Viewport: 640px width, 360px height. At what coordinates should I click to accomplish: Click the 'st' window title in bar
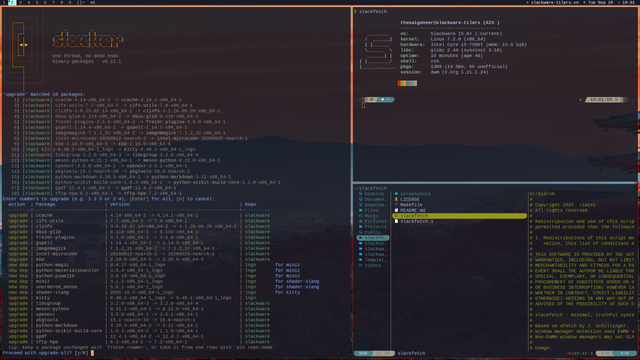coord(93,2)
